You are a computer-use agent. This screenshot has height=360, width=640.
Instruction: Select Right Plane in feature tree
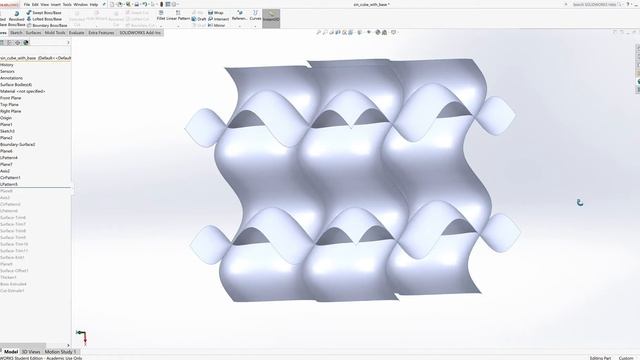[x=11, y=111]
